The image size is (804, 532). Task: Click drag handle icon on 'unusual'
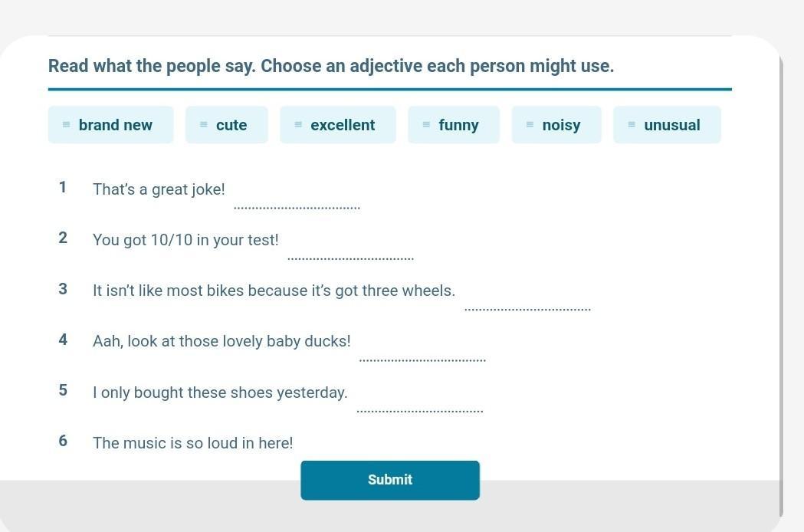click(632, 125)
